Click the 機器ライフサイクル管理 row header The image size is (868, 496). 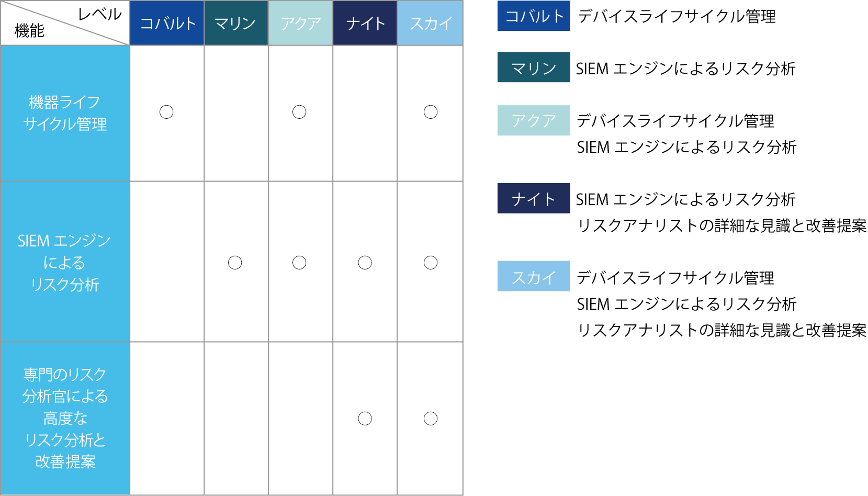pyautogui.click(x=65, y=114)
